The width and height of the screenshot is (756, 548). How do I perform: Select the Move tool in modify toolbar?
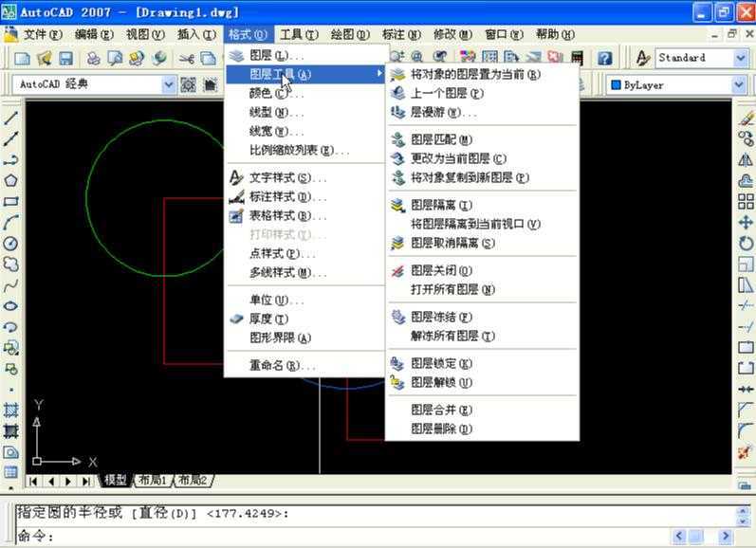point(746,222)
